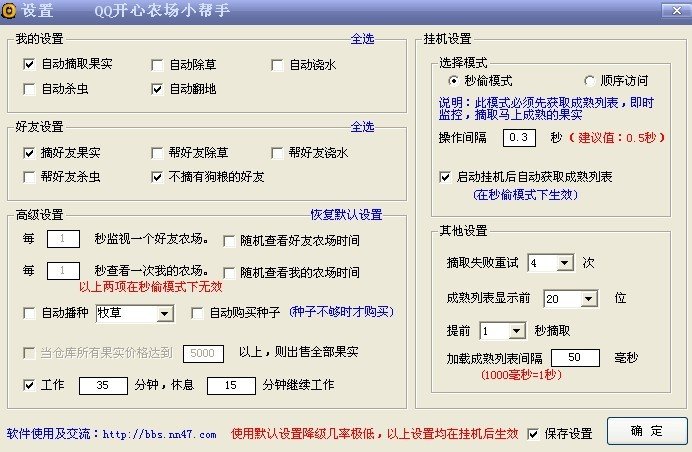Click the 秒查看一次我的农场 interval field
692x452 pixels.
point(63,271)
